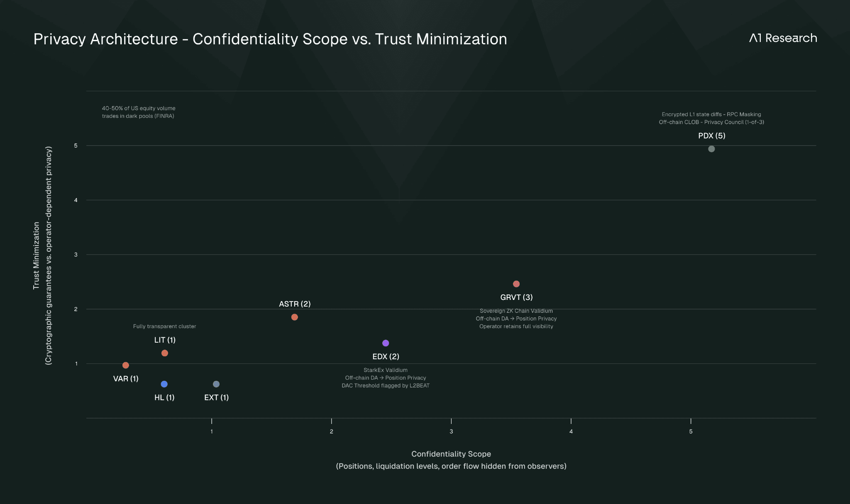Click the ASTR orange data point
The image size is (850, 504).
(295, 317)
